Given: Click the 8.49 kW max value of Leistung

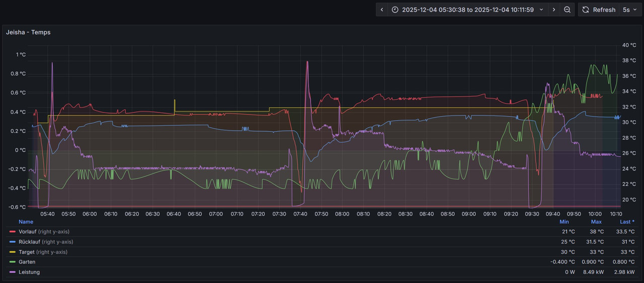Looking at the screenshot, I should 593,272.
